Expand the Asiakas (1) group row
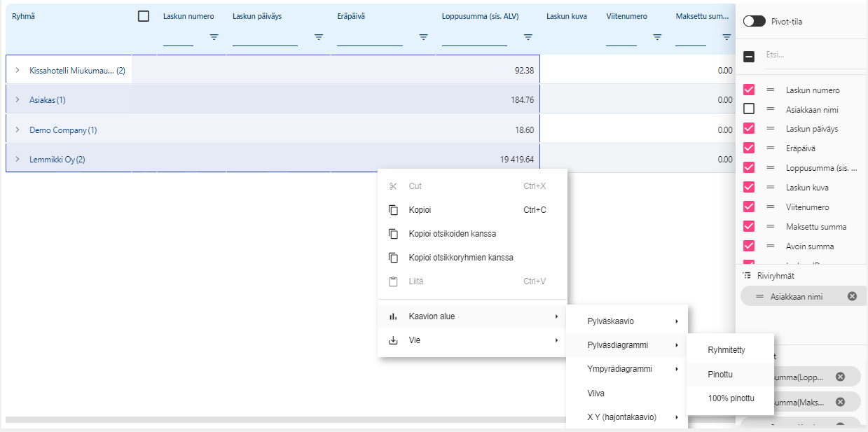This screenshot has height=432, width=868. [x=18, y=99]
